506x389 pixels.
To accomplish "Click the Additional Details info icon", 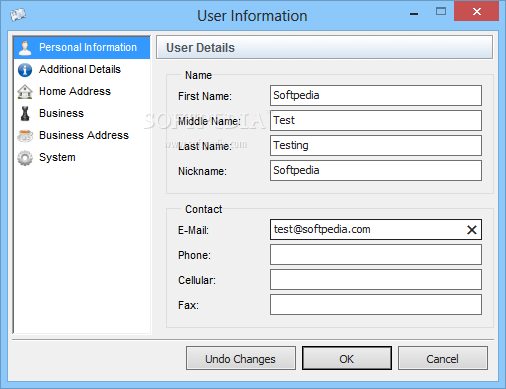I will [x=25, y=70].
